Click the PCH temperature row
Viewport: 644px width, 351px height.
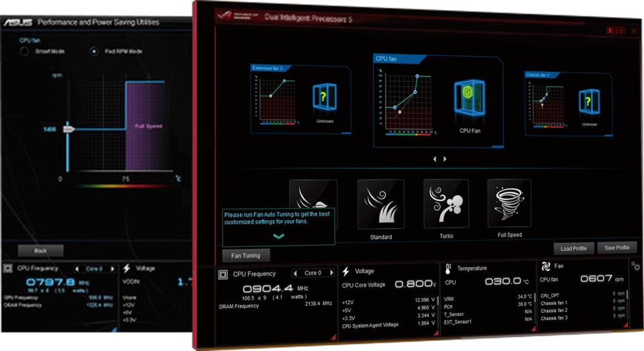pyautogui.click(x=488, y=306)
